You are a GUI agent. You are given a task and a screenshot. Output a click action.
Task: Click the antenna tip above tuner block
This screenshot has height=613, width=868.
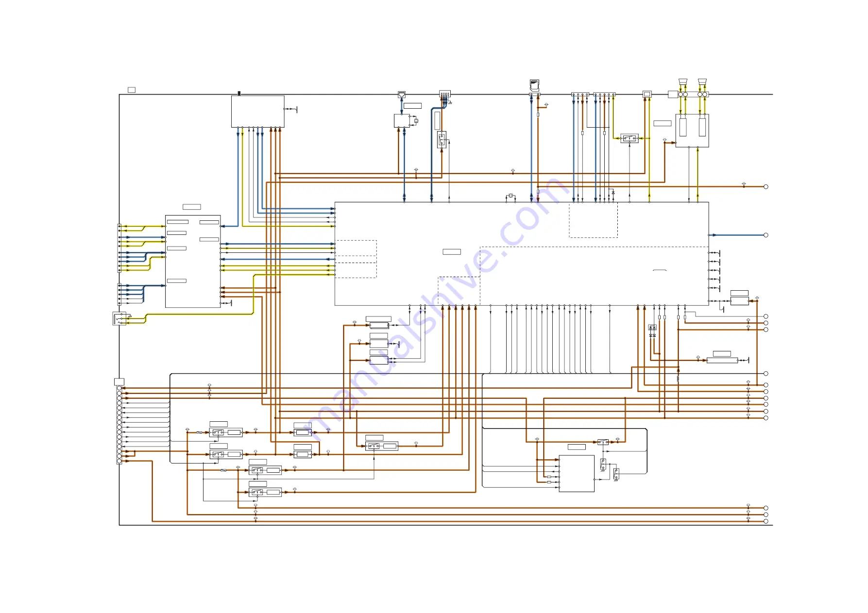pyautogui.click(x=239, y=93)
